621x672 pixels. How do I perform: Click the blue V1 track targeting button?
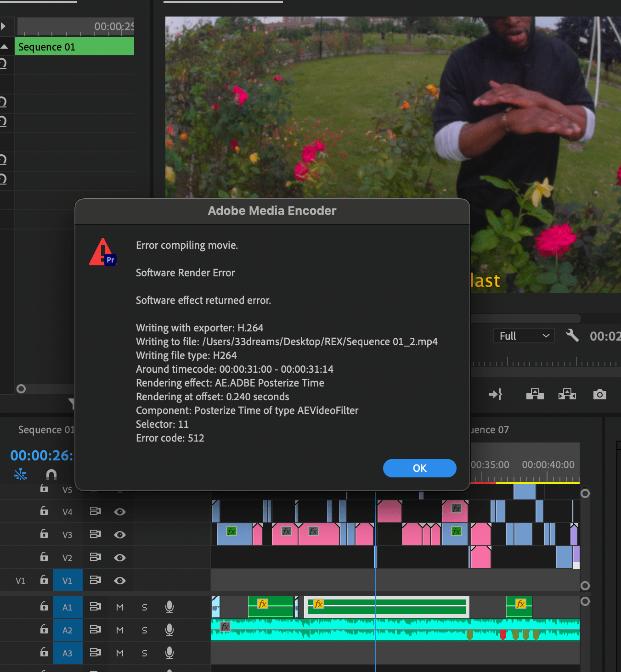68,580
